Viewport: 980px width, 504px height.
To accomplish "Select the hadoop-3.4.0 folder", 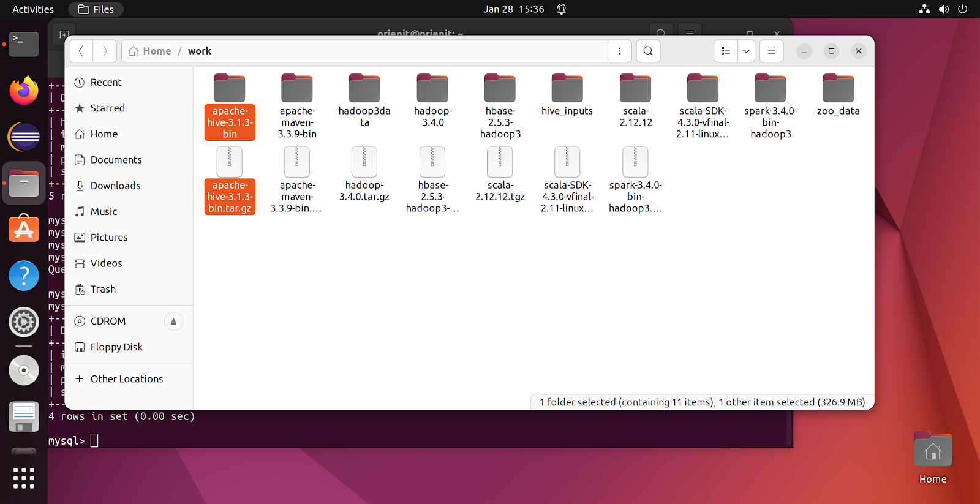I will click(432, 101).
